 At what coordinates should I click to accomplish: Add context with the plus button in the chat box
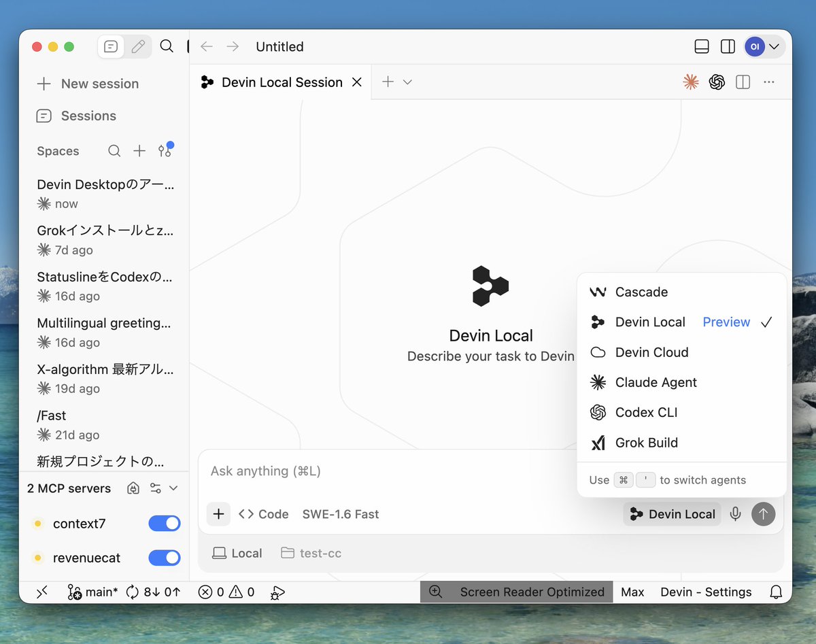[x=218, y=514]
